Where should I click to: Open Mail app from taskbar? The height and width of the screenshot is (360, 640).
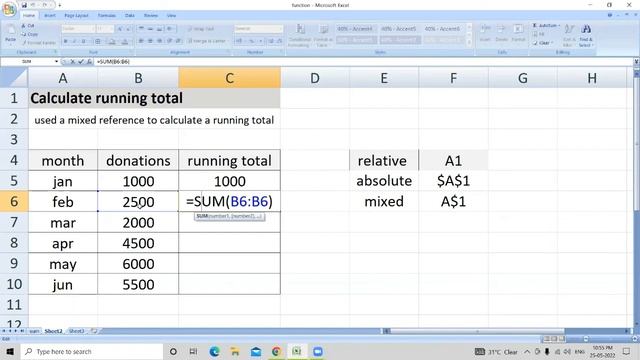256,351
